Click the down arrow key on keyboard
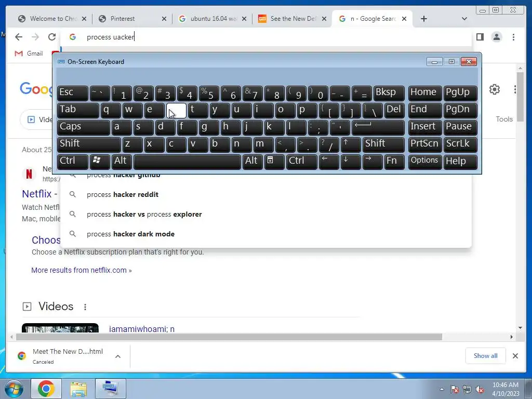The image size is (532, 399). click(x=351, y=162)
